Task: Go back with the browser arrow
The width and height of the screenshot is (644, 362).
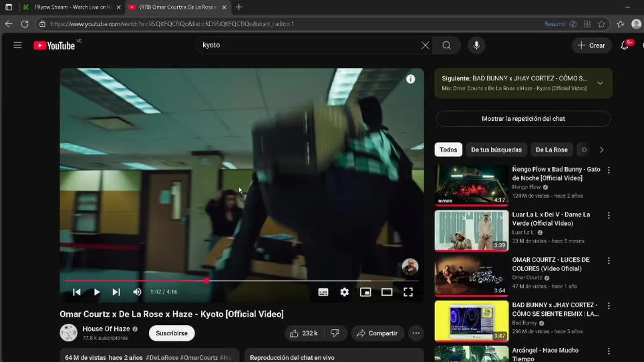Action: pyautogui.click(x=9, y=24)
